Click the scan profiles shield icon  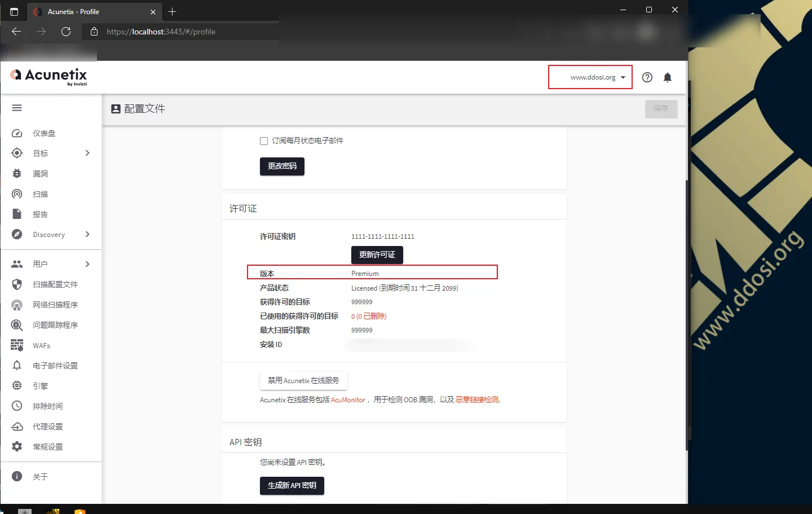coord(17,284)
